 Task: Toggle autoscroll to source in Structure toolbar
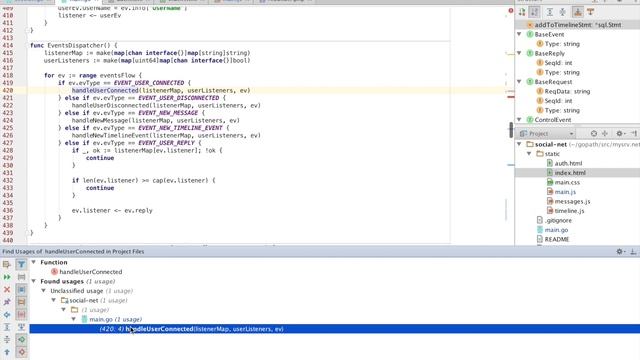pyautogui.click(x=578, y=12)
